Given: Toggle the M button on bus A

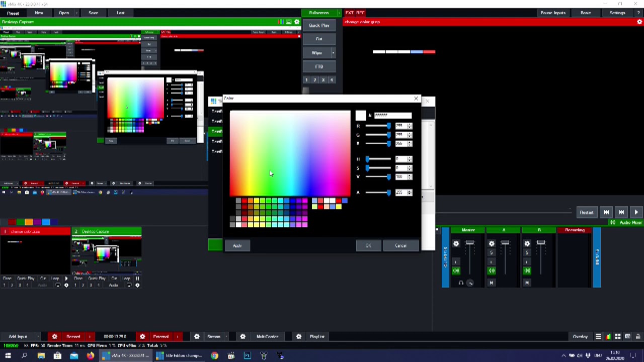Looking at the screenshot, I should click(x=492, y=283).
